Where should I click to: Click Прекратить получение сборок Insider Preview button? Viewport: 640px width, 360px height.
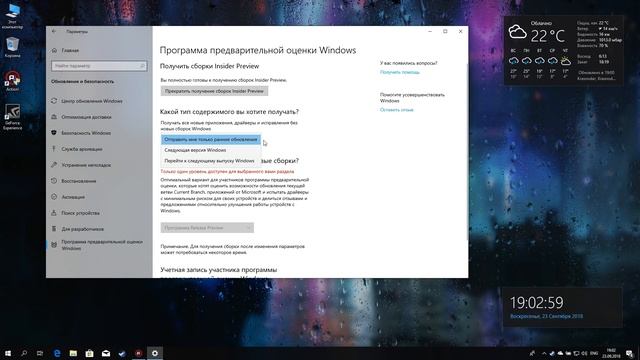click(214, 91)
